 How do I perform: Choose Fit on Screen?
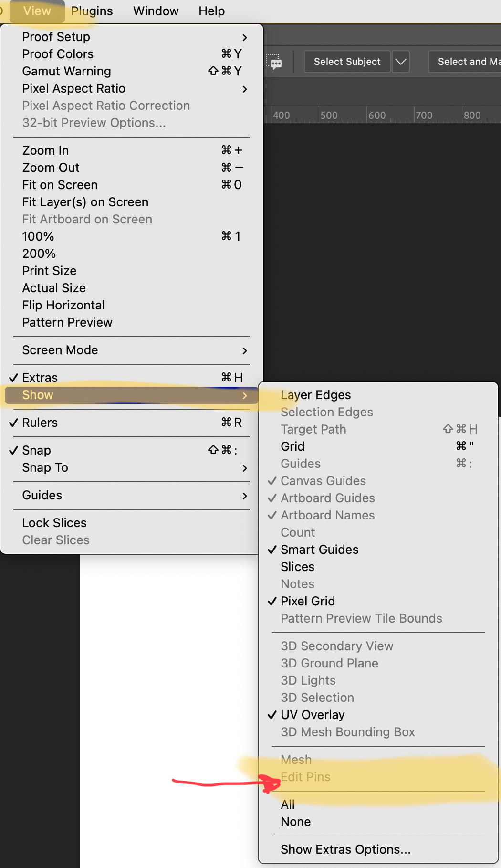tap(60, 185)
